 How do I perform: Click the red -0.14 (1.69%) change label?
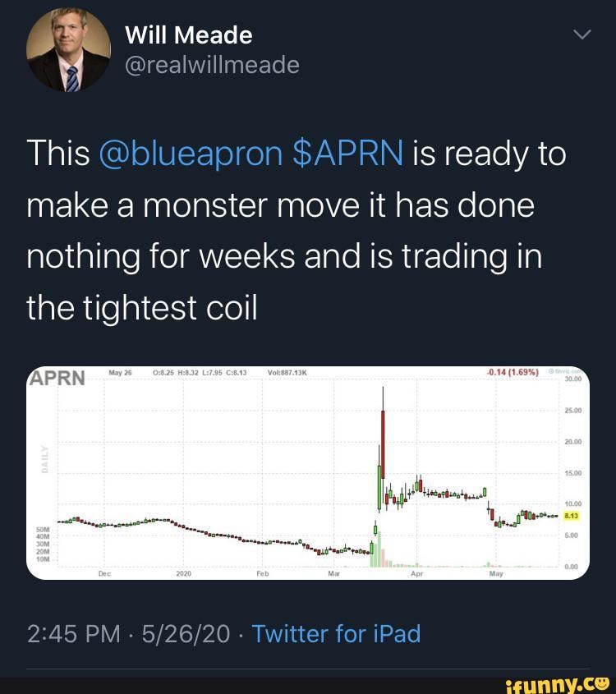pos(512,372)
